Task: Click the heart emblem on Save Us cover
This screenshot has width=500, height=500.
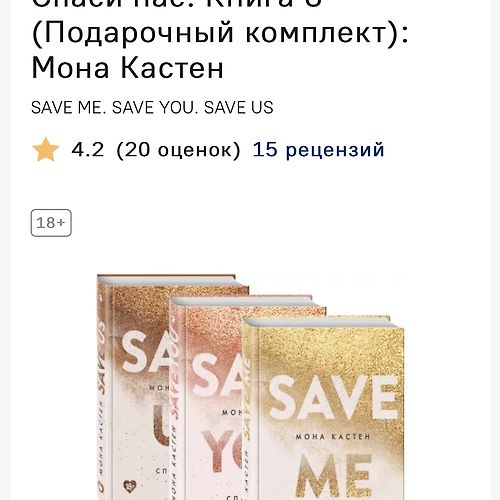Action: pos(129,486)
